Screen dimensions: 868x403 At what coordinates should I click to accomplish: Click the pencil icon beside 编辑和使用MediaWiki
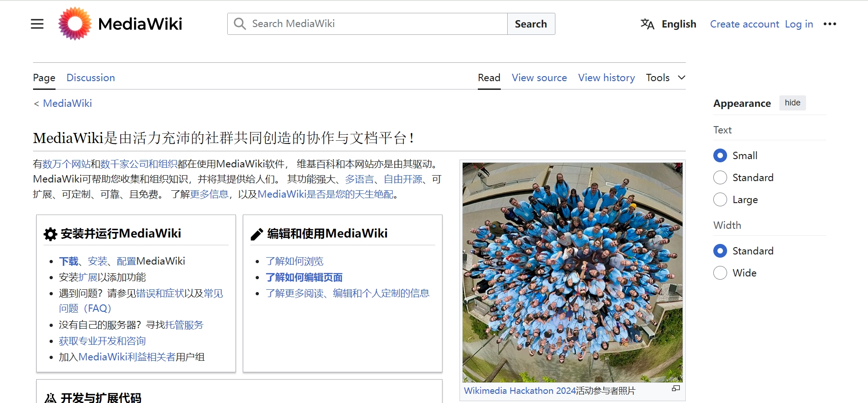click(x=257, y=234)
